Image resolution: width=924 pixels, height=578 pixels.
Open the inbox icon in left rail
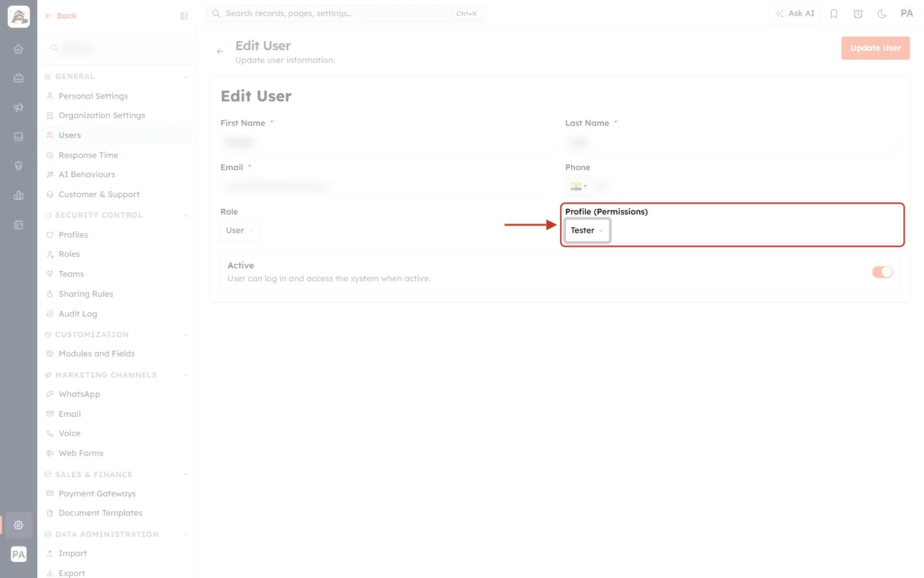19,137
